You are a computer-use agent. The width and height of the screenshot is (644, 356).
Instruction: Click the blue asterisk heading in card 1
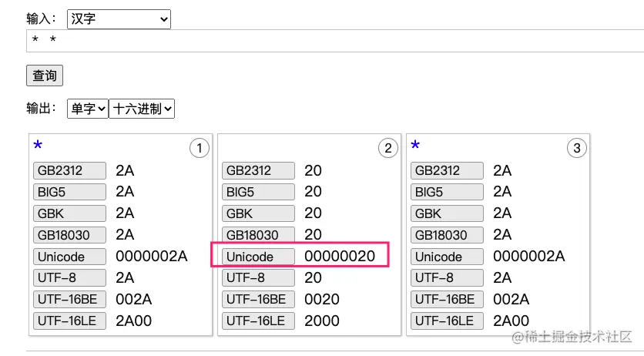coord(38,145)
